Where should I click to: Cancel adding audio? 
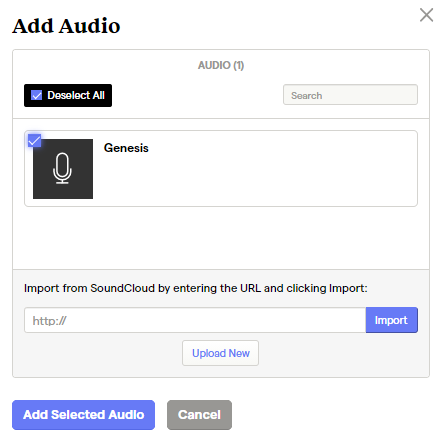(199, 415)
